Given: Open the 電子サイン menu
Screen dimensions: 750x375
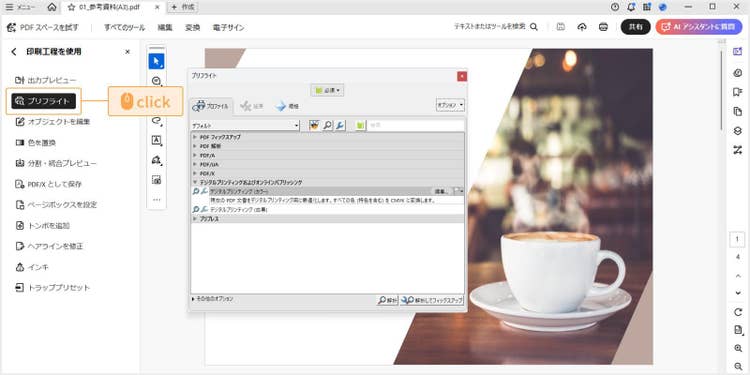Looking at the screenshot, I should (228, 27).
